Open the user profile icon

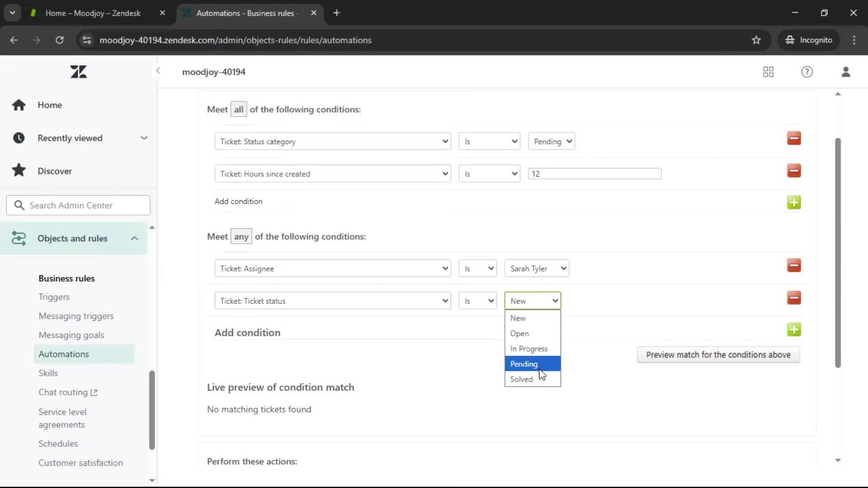[x=846, y=72]
